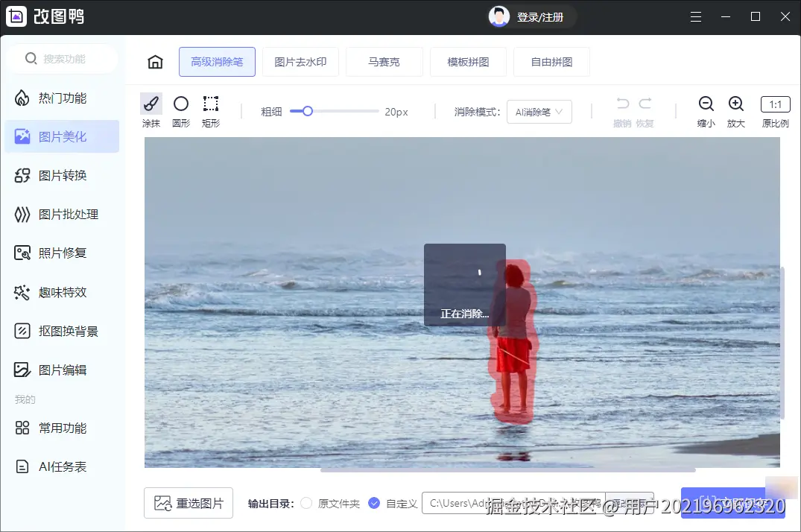This screenshot has width=801, height=532.
Task: Click the 撤销 undo icon
Action: point(623,104)
